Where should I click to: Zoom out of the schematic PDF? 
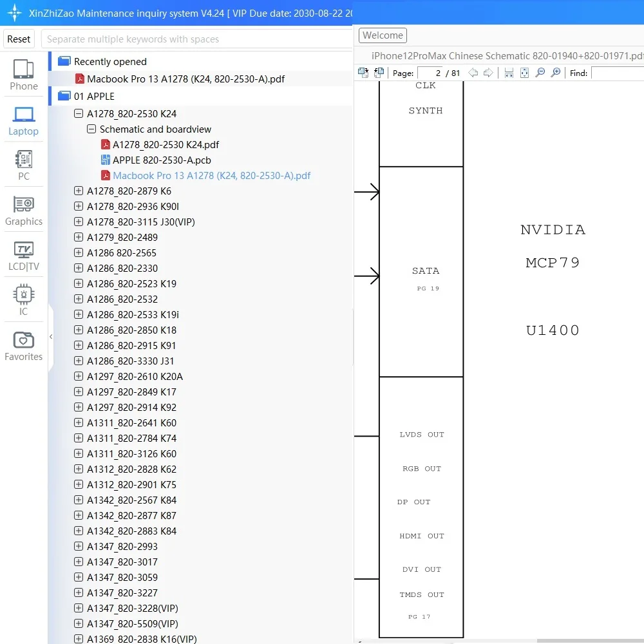540,73
